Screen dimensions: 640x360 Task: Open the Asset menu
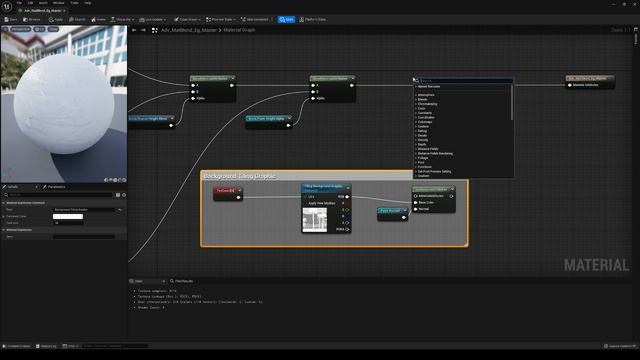point(43,3)
